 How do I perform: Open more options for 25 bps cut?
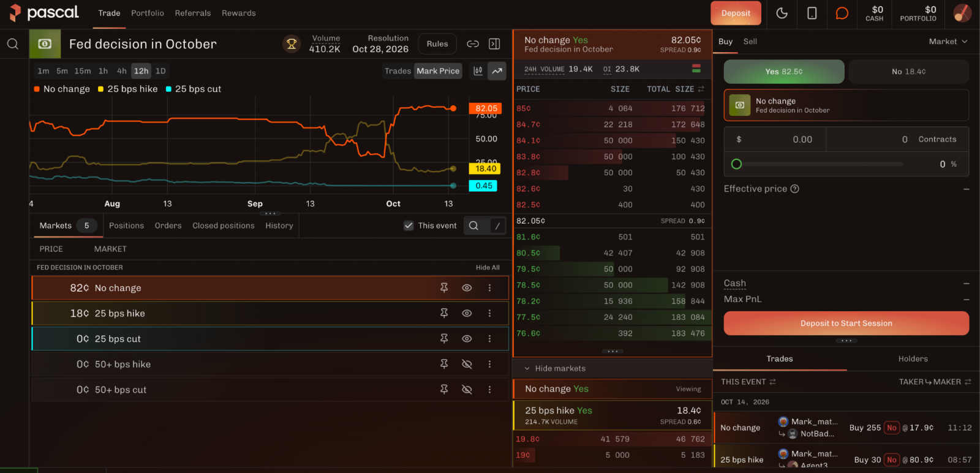coord(489,339)
